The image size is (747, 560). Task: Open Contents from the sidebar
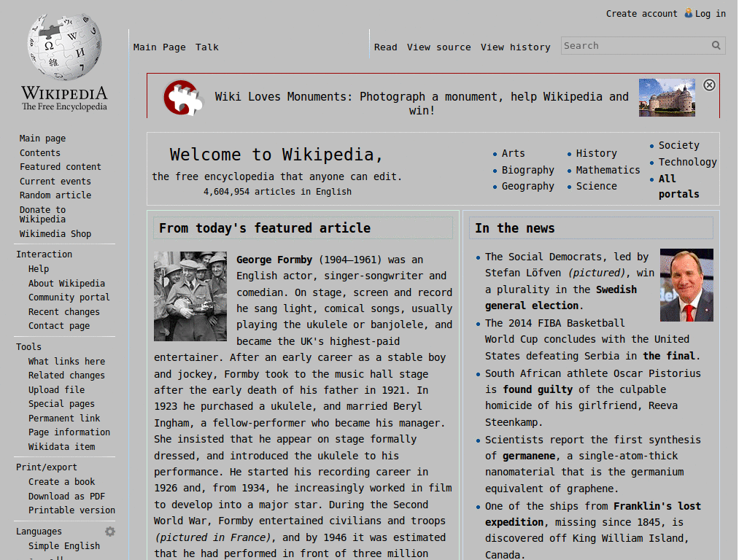pyautogui.click(x=40, y=153)
